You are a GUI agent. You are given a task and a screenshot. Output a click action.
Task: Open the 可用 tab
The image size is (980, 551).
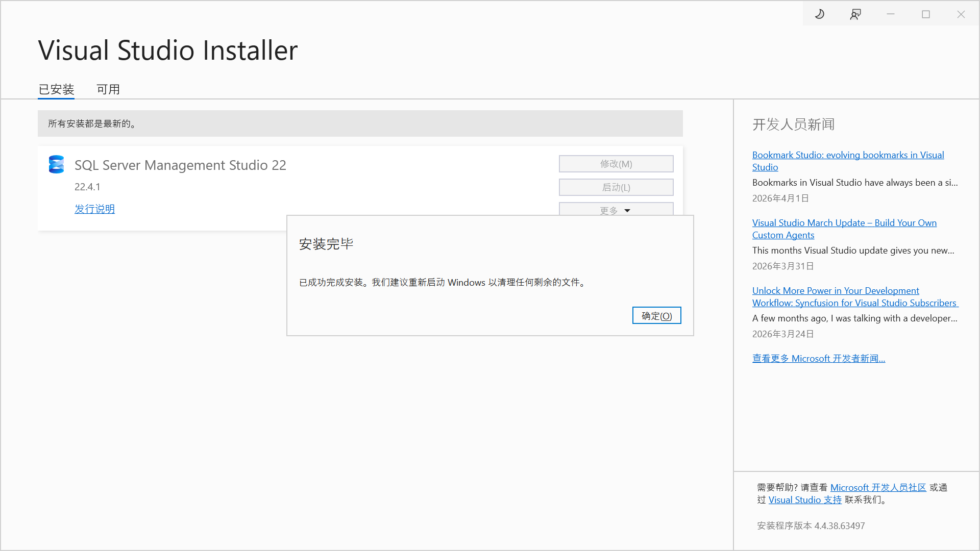[x=108, y=89]
